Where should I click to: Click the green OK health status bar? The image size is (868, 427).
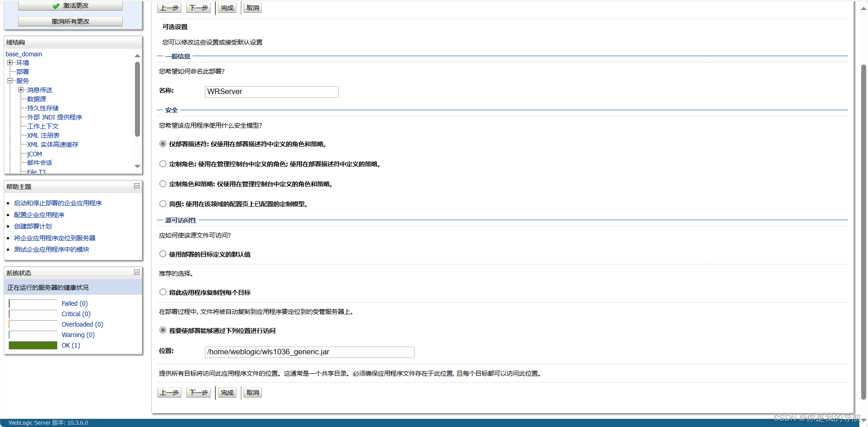(32, 345)
